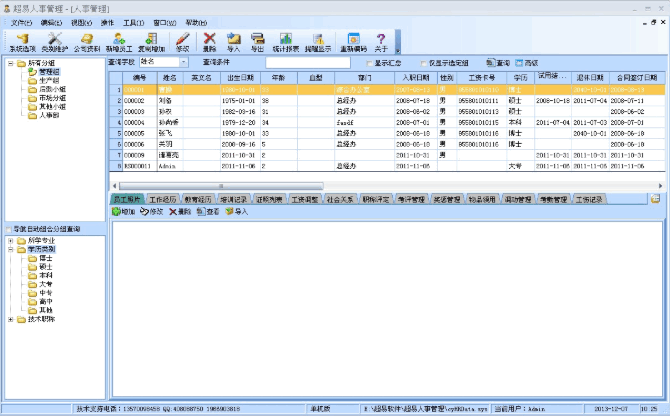
Task: Open the 编辑 menu
Action: tap(51, 23)
